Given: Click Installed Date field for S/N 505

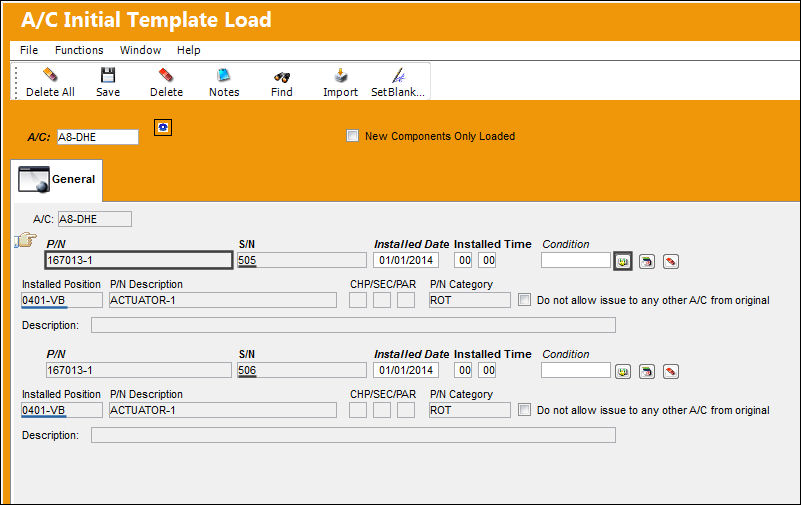Looking at the screenshot, I should [x=406, y=260].
